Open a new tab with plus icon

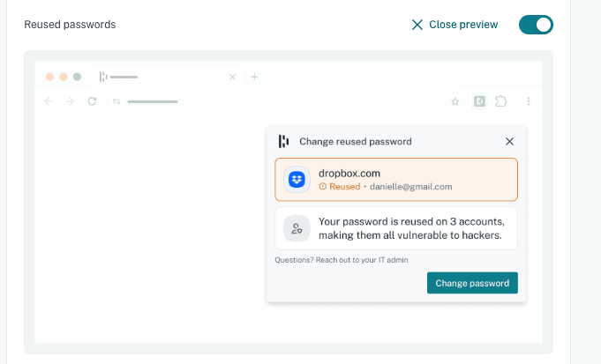pyautogui.click(x=254, y=77)
